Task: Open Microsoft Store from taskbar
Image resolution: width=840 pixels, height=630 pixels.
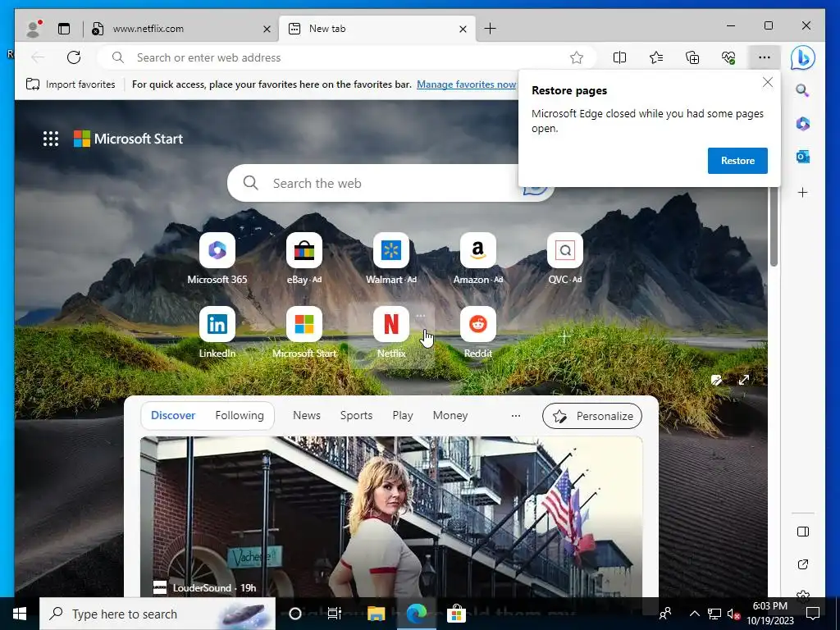Action: click(x=456, y=614)
